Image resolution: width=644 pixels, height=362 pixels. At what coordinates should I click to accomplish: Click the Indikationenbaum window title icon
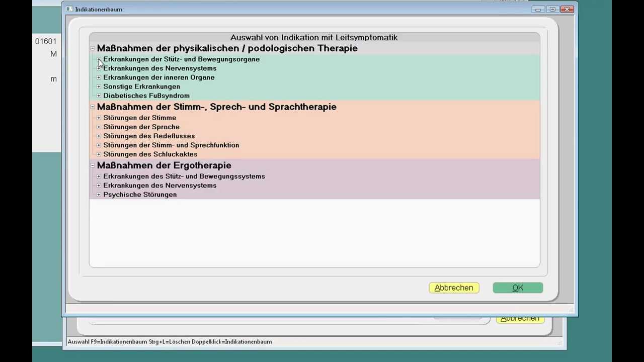click(69, 9)
